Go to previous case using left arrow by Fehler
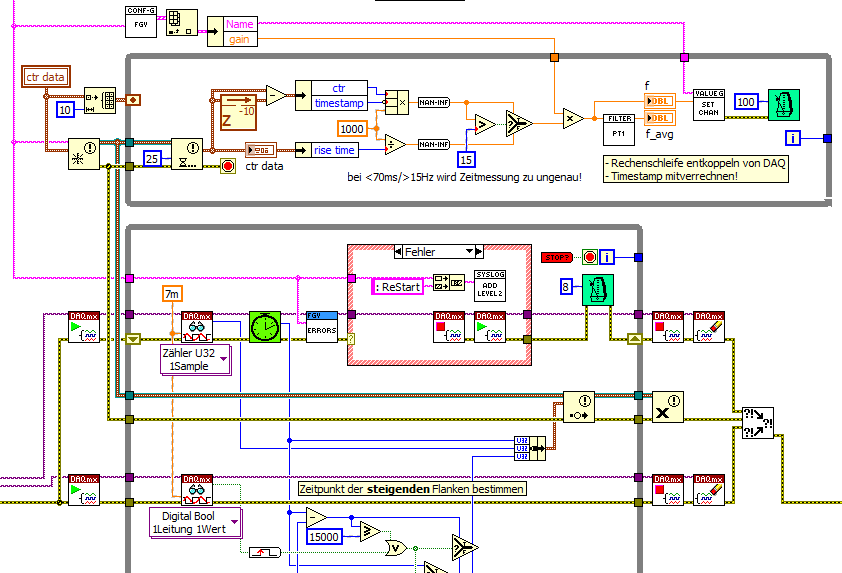Screen dimensions: 842x573 click(x=398, y=252)
